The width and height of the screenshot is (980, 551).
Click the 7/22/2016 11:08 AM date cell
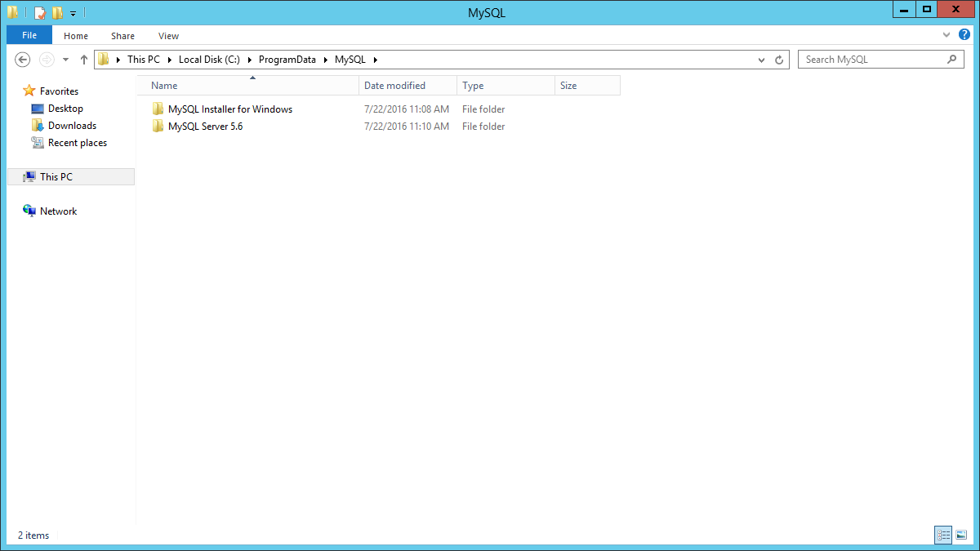coord(407,109)
